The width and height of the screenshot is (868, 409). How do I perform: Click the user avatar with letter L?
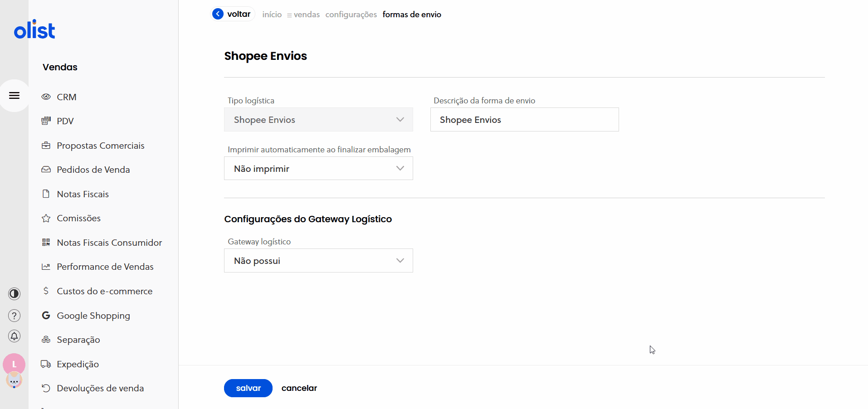click(14, 364)
